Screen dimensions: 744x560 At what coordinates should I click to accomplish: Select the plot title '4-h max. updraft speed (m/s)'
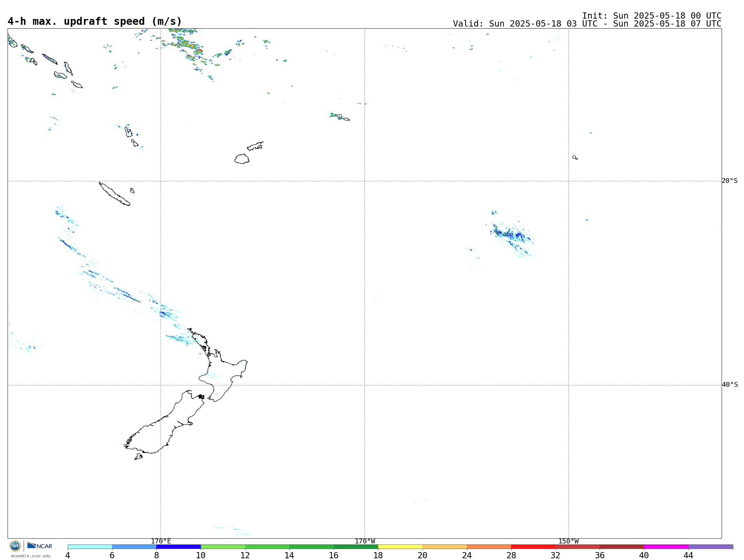coord(95,21)
